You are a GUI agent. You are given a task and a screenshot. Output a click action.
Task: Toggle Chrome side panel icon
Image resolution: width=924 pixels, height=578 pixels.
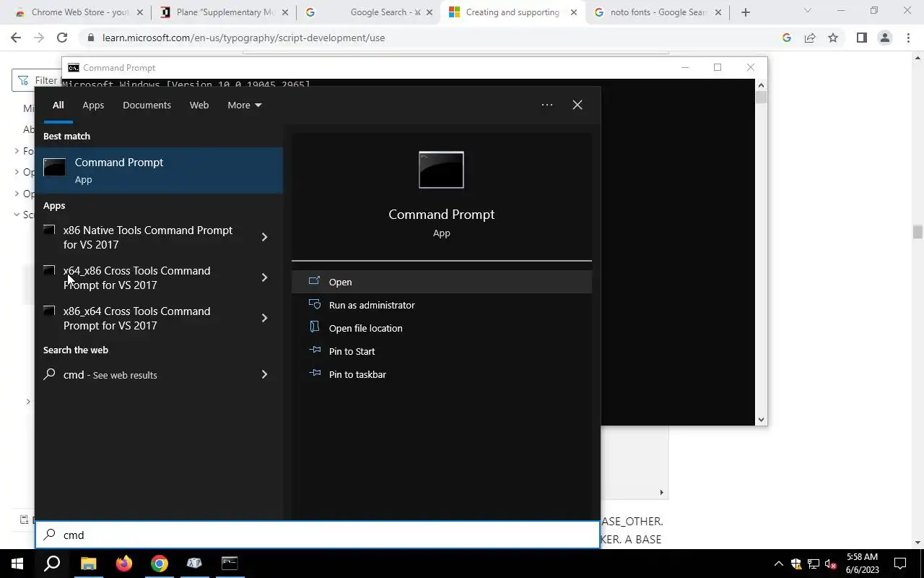pyautogui.click(x=861, y=38)
